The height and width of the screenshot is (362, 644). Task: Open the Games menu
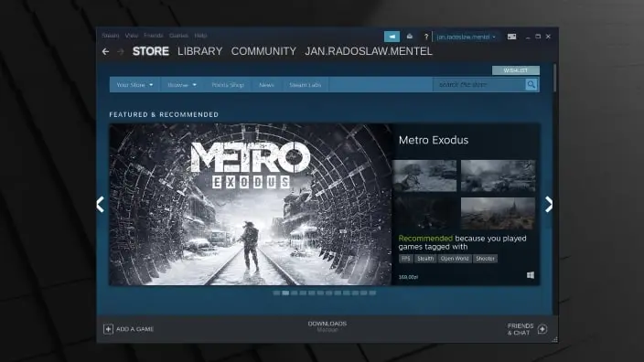[178, 36]
